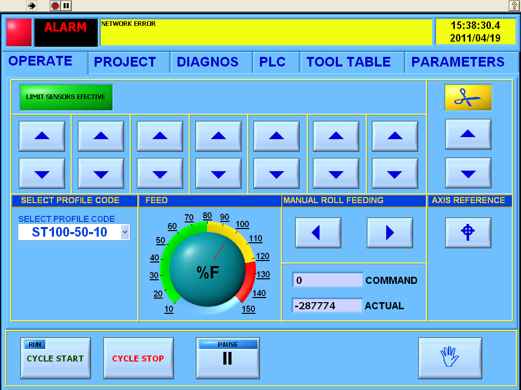
Task: Click the 150 mark on feed dial
Action: [x=248, y=309]
